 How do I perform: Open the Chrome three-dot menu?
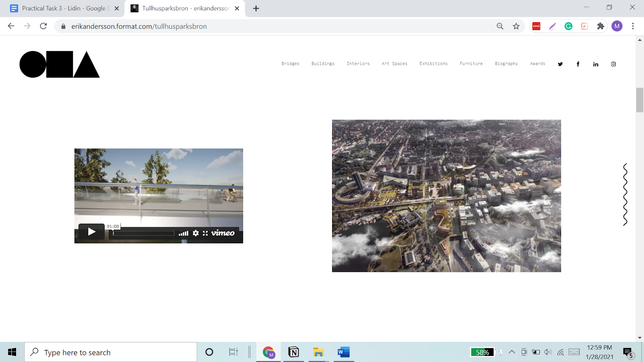point(633,26)
